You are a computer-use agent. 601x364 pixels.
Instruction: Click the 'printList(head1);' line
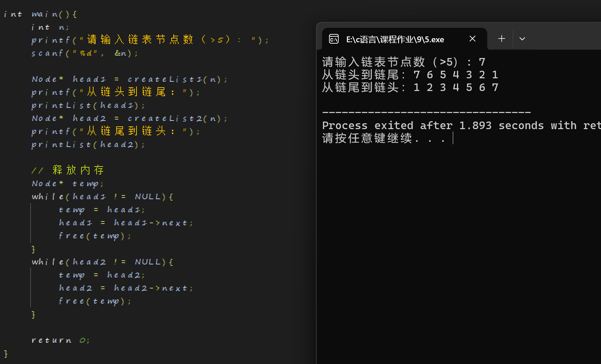pos(88,106)
